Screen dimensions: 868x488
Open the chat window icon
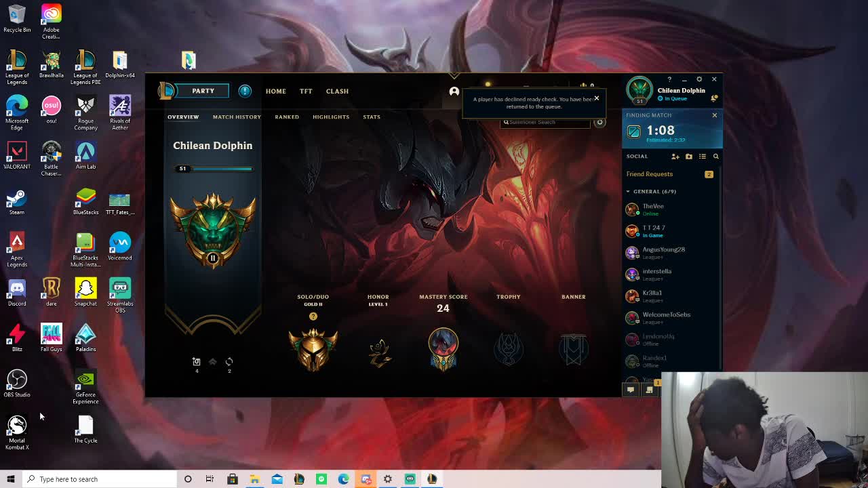pyautogui.click(x=631, y=390)
